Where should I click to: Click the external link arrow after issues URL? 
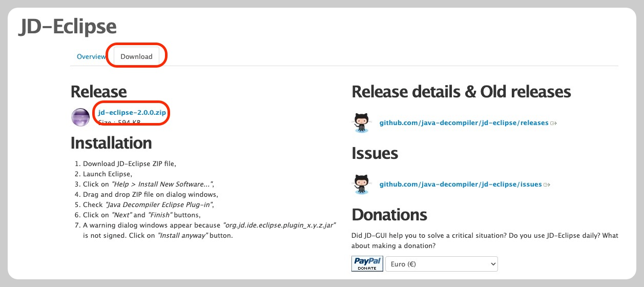(x=547, y=184)
